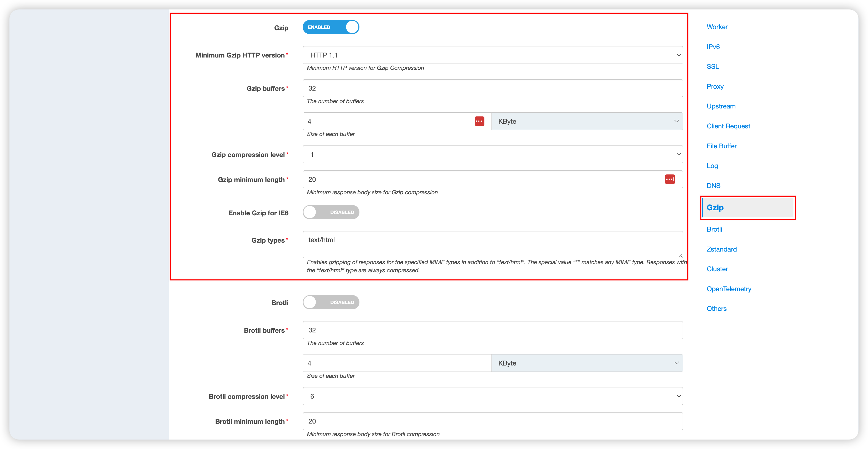Navigate to the Cluster section

pyautogui.click(x=717, y=269)
